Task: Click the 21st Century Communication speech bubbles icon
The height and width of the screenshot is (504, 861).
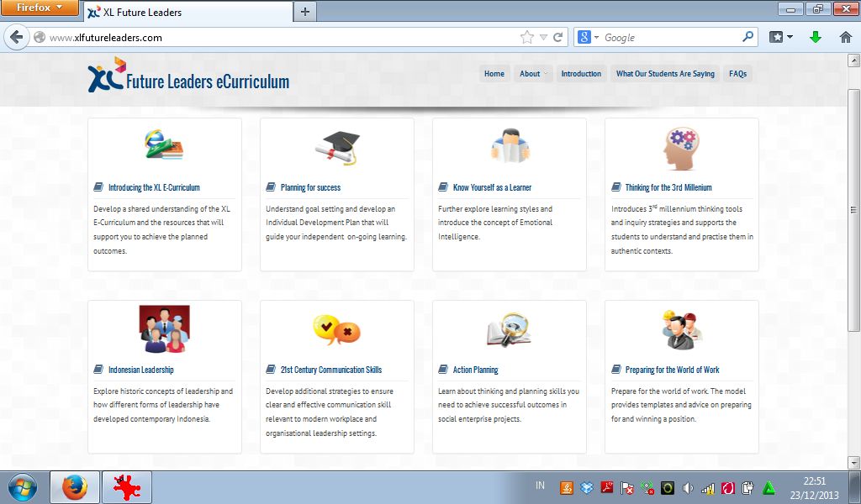Action: coord(336,329)
